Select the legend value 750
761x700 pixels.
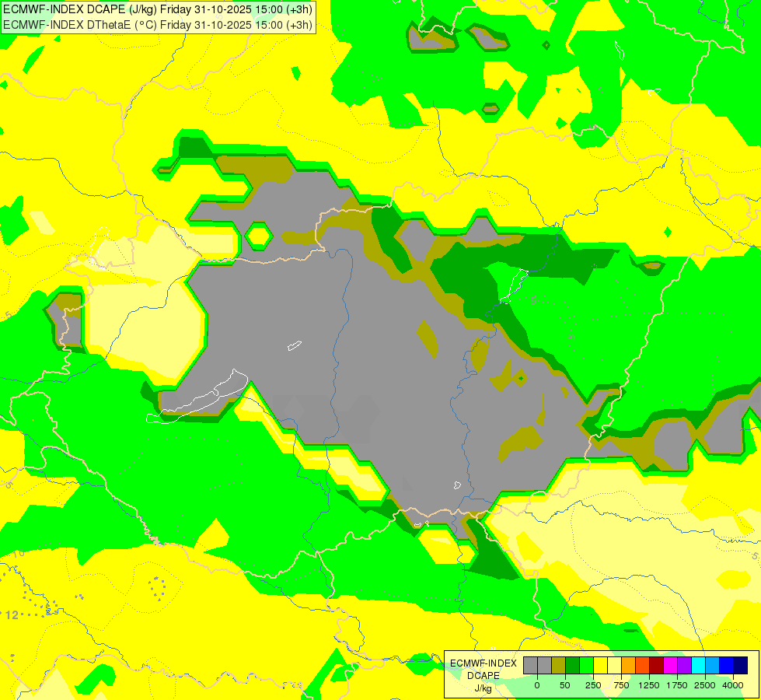click(x=621, y=685)
